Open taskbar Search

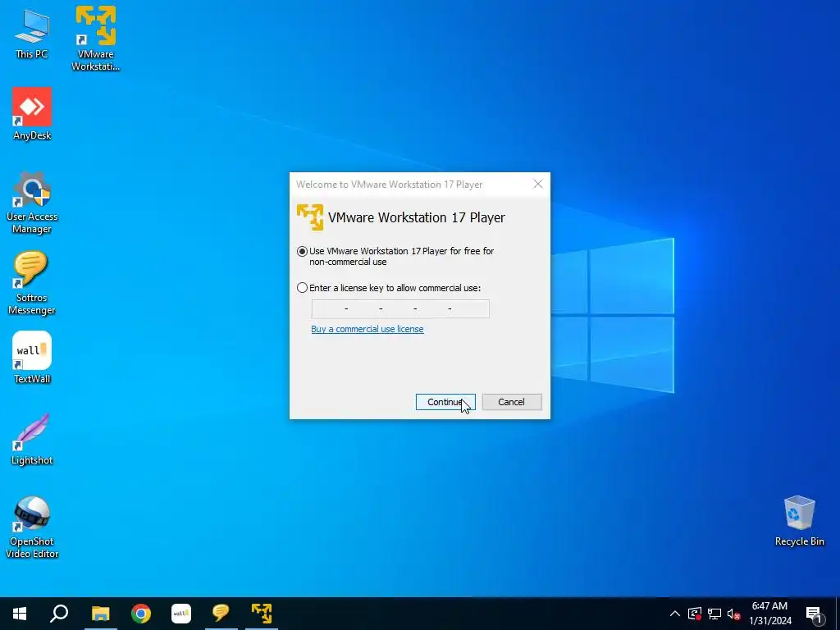pyautogui.click(x=59, y=614)
